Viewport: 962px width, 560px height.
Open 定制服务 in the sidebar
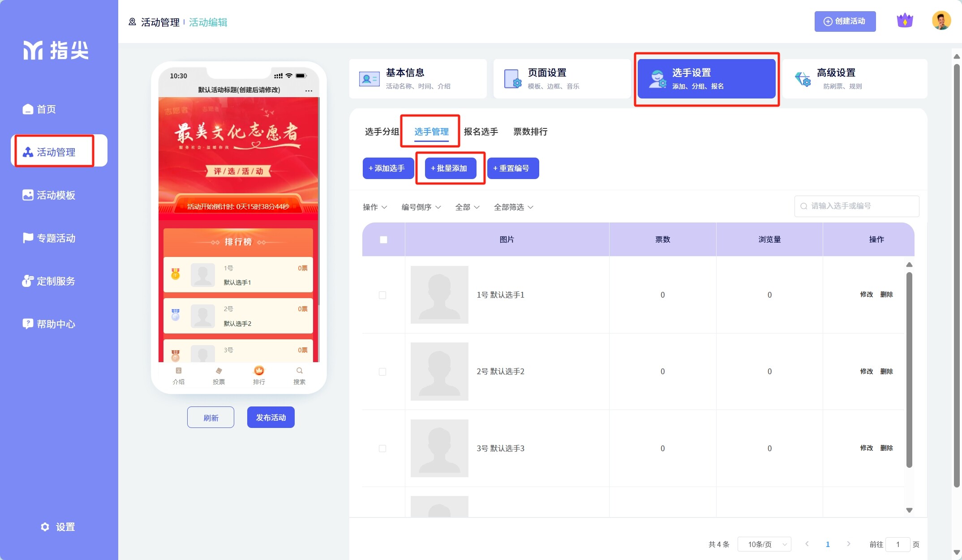coord(49,281)
